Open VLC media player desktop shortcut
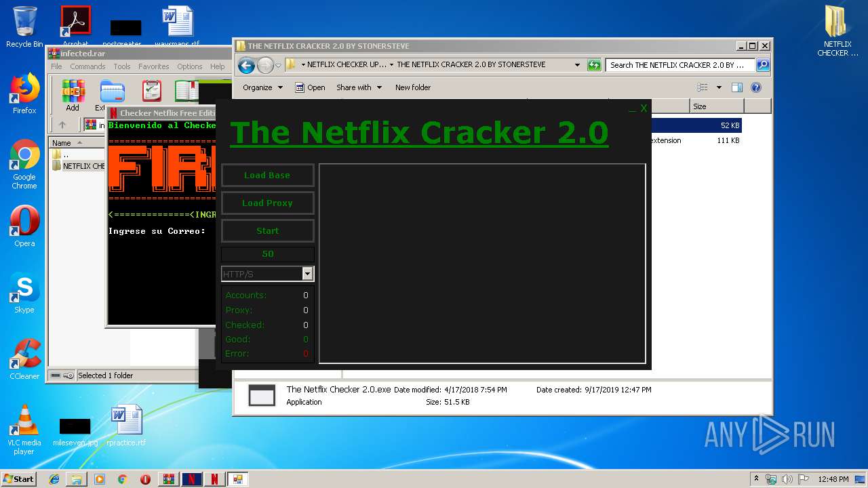The image size is (868, 488). click(x=24, y=430)
